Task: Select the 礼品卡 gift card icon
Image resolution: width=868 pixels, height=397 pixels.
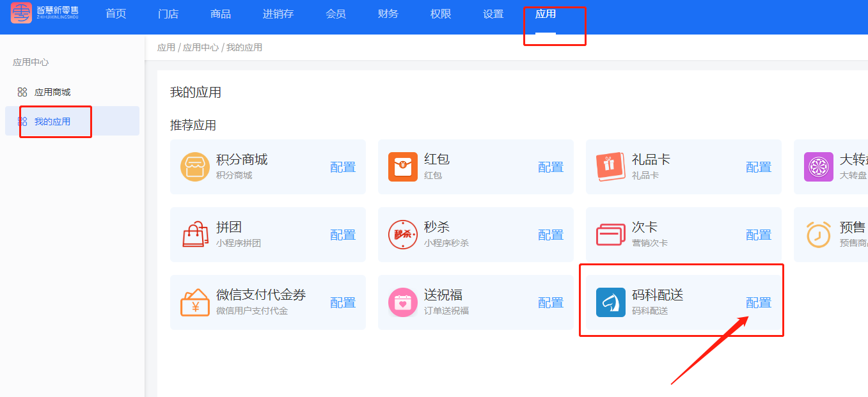Action: tap(610, 167)
